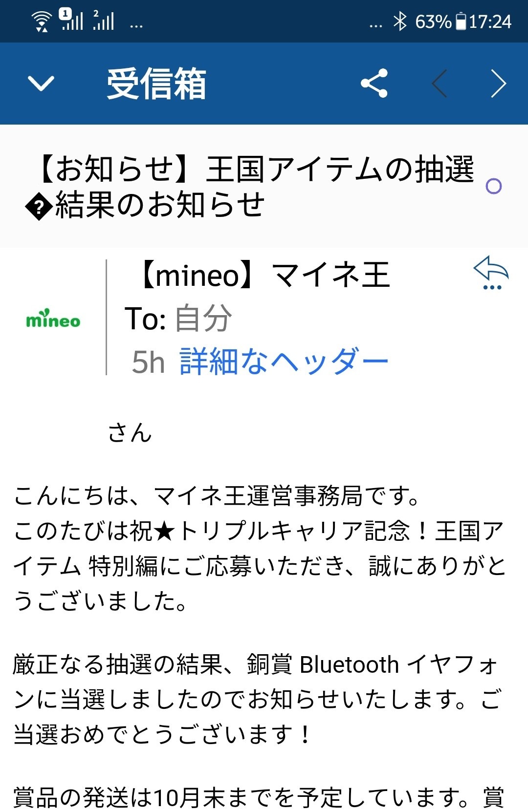Tap SIM 2 signal strength icon

point(104,20)
